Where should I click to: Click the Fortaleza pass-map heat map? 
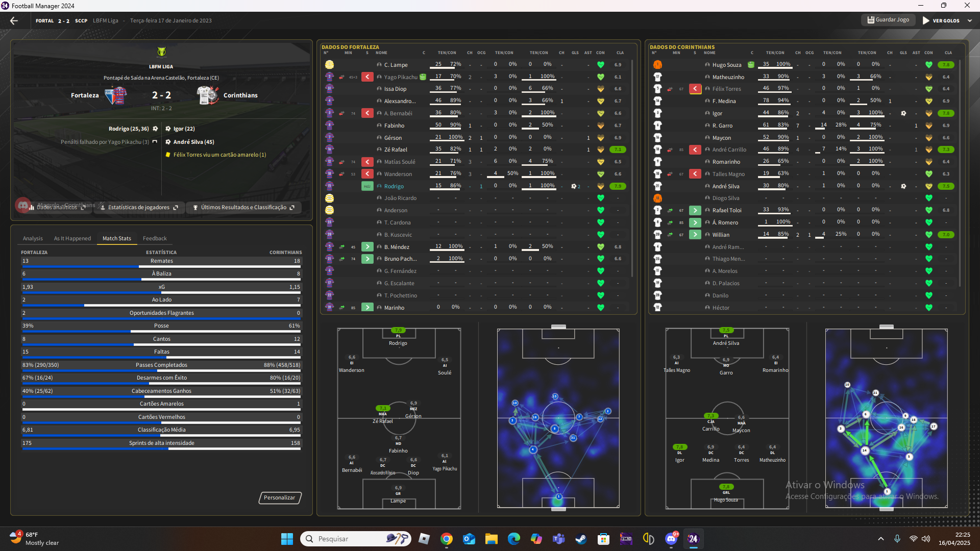(x=558, y=418)
